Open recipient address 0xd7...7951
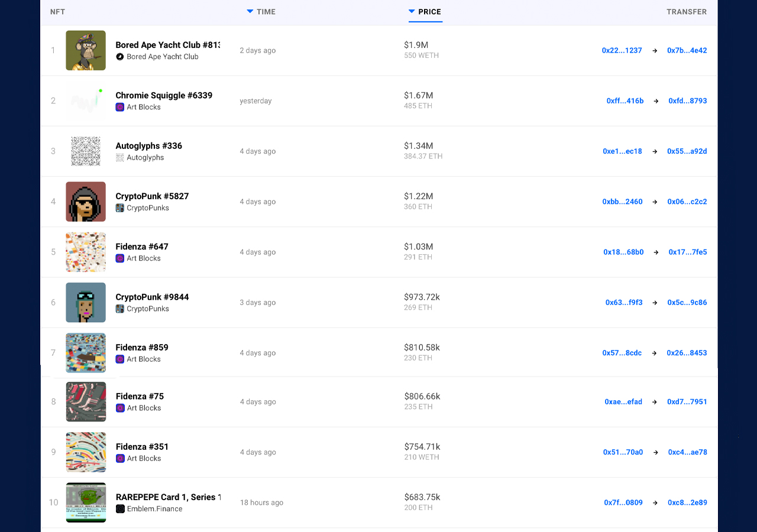The height and width of the screenshot is (532, 757). coord(687,402)
